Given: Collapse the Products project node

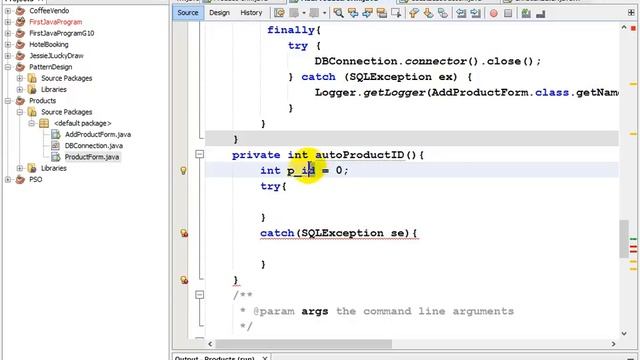Looking at the screenshot, I should click(x=8, y=100).
